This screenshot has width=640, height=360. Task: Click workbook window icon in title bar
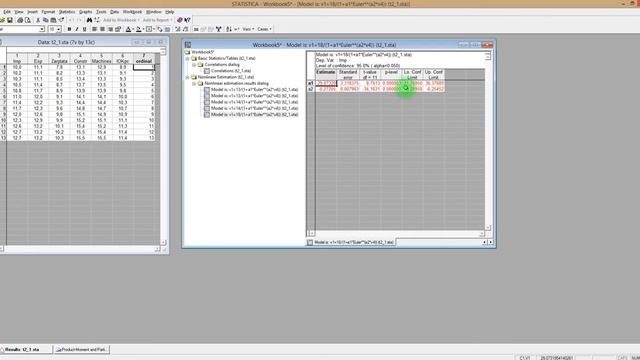coord(188,45)
